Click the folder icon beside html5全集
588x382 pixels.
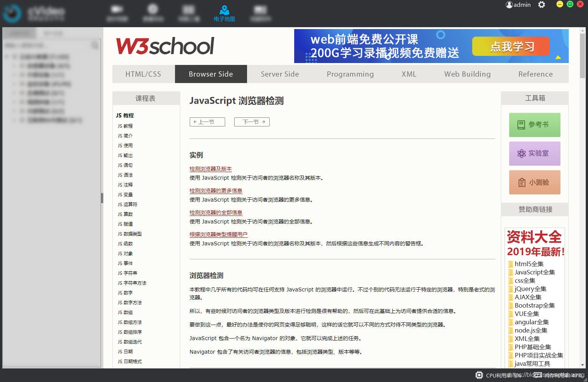tap(511, 264)
